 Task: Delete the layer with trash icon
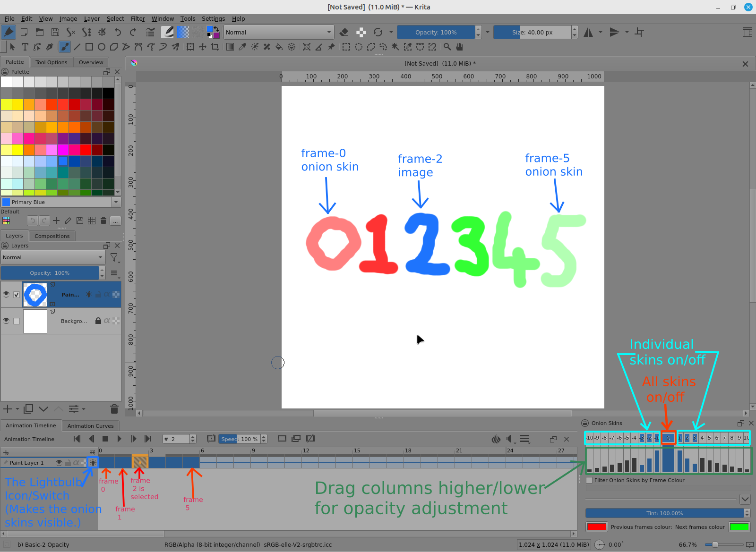click(114, 409)
